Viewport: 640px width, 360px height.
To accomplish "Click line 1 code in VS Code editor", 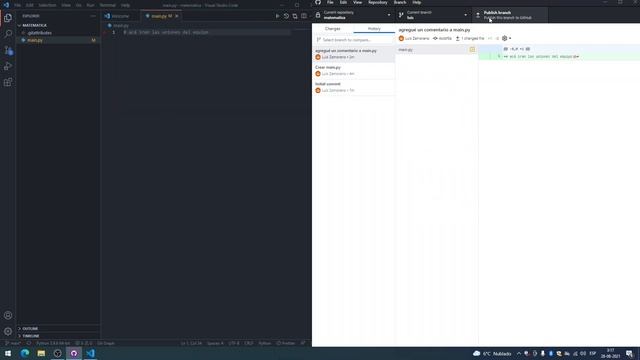I will point(166,32).
